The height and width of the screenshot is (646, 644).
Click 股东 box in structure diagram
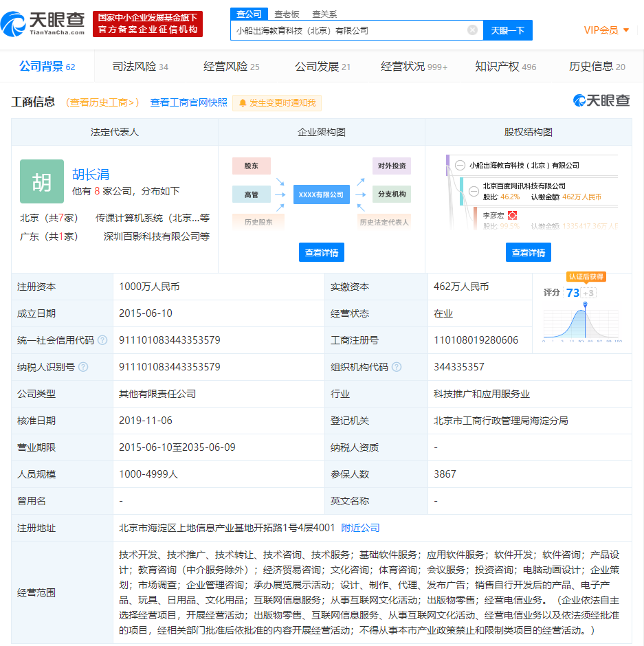(252, 166)
